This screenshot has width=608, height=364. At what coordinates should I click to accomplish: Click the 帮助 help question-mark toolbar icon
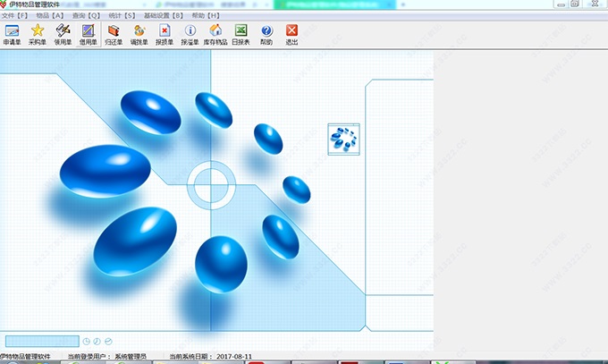(266, 35)
